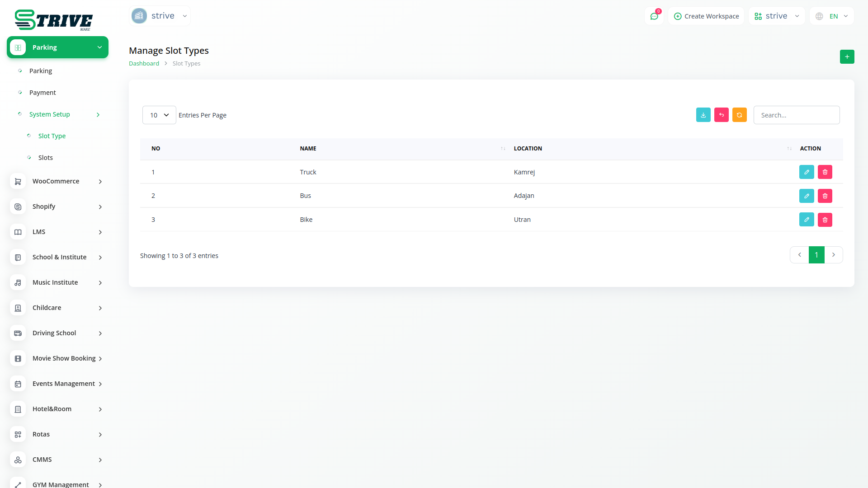Viewport: 868px width, 488px height.
Task: Click the green plus create slot type button
Action: coord(847,57)
